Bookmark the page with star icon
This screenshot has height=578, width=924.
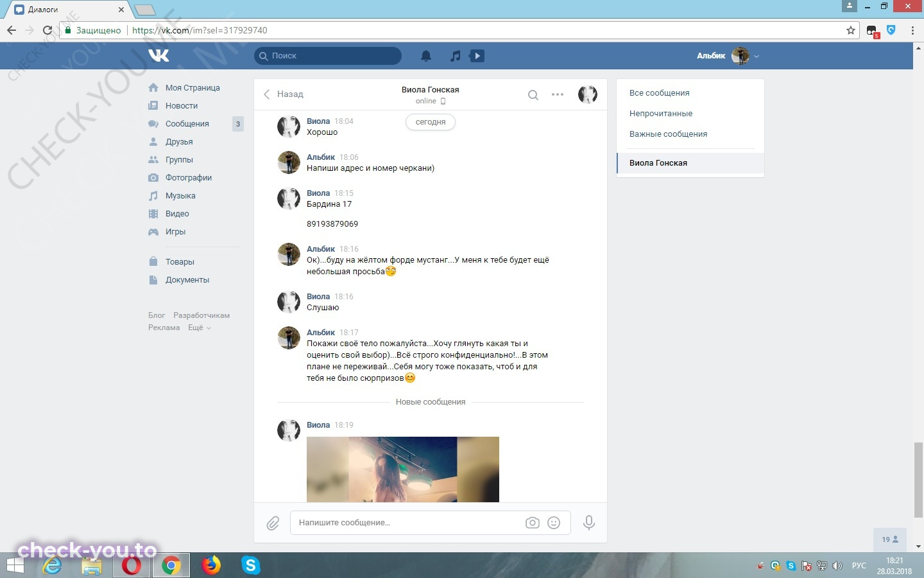851,30
